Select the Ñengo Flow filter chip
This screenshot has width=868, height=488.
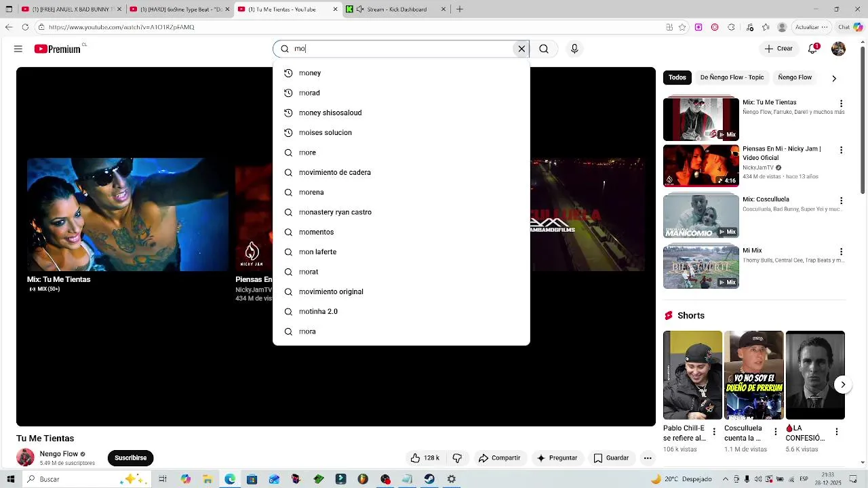point(795,77)
